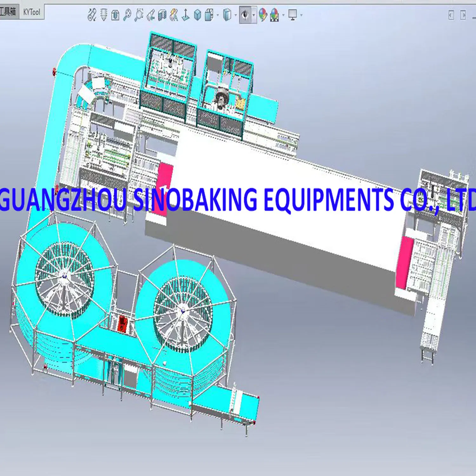Select the Zoom to Area tool
The width and height of the screenshot is (476, 476).
pos(139,15)
